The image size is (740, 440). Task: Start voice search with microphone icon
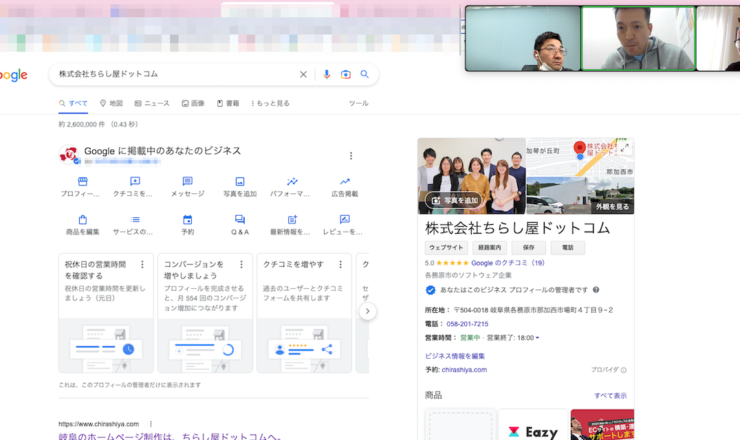click(326, 75)
